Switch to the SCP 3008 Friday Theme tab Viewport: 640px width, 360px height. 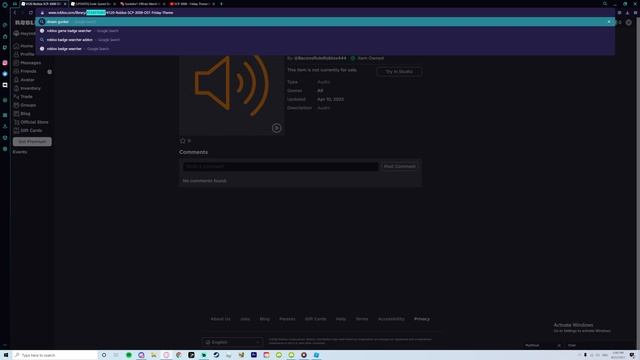191,4
